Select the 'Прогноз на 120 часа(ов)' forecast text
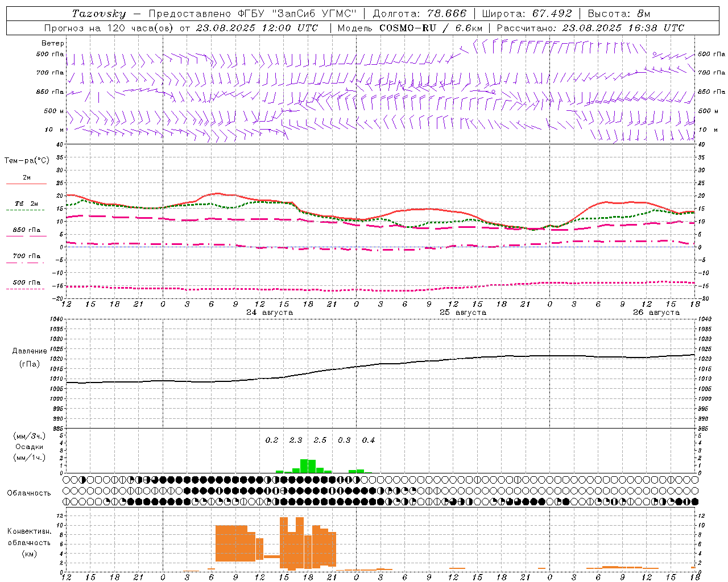 click(108, 28)
